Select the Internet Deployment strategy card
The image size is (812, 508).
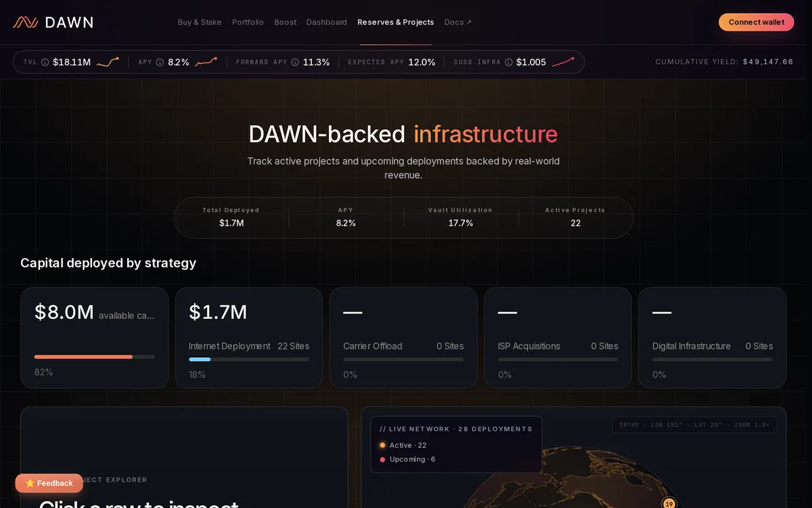[249, 338]
